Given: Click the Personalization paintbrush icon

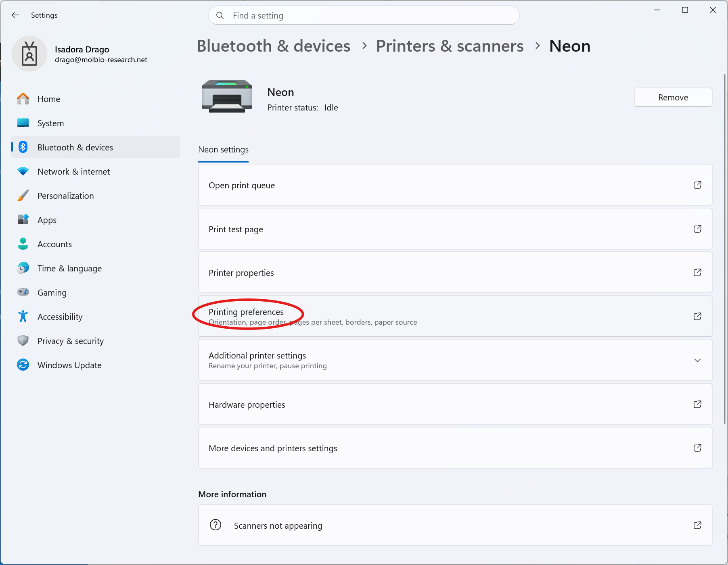Looking at the screenshot, I should tap(23, 196).
